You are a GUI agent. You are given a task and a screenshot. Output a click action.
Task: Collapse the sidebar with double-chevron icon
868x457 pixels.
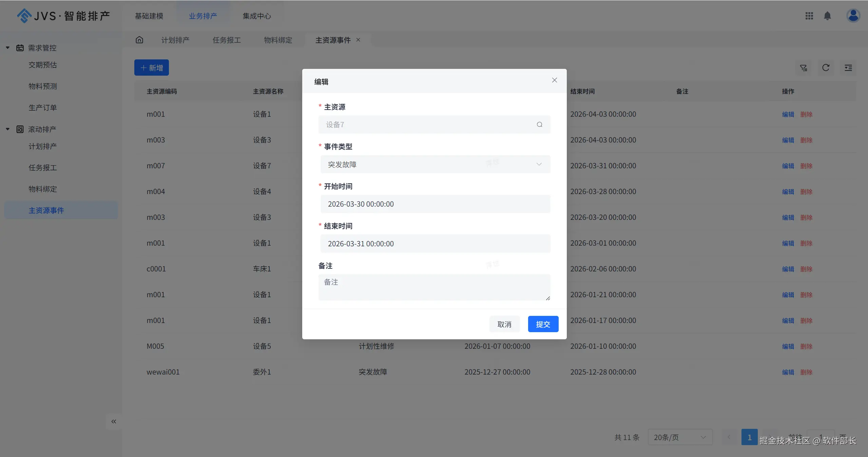click(114, 421)
